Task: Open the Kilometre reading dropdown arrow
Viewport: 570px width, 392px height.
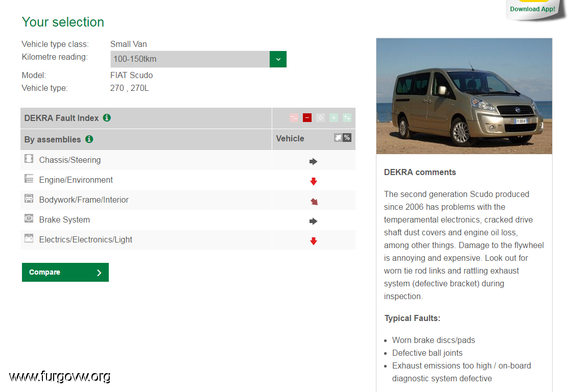Action: [x=278, y=59]
